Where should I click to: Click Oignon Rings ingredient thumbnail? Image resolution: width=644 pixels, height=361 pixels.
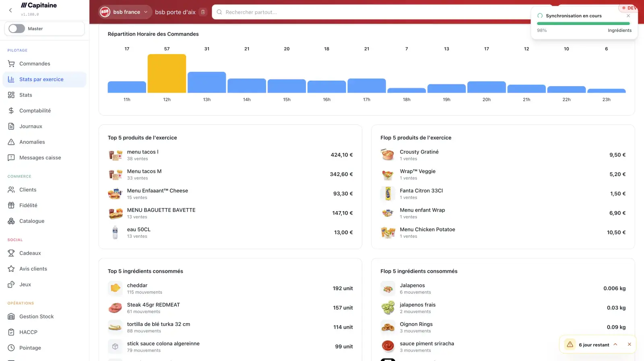[388, 327]
